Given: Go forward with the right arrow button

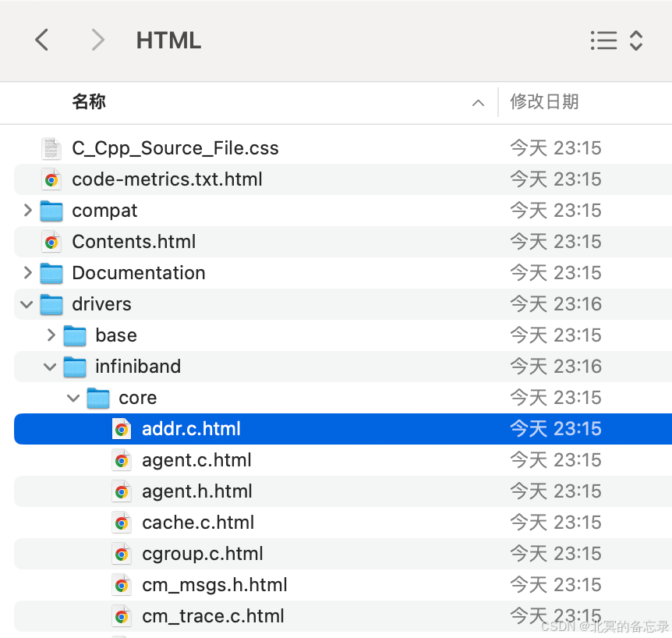Looking at the screenshot, I should tap(98, 41).
